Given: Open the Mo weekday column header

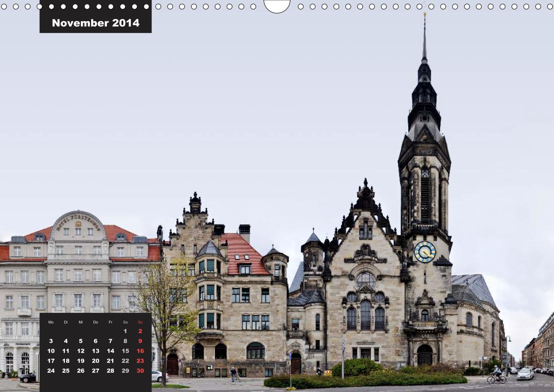Looking at the screenshot, I should 51,321.
